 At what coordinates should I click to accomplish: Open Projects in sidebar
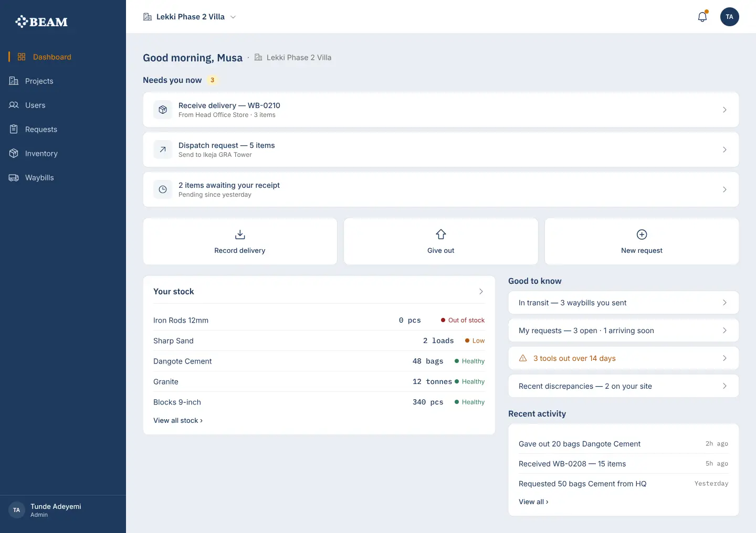pos(63,81)
